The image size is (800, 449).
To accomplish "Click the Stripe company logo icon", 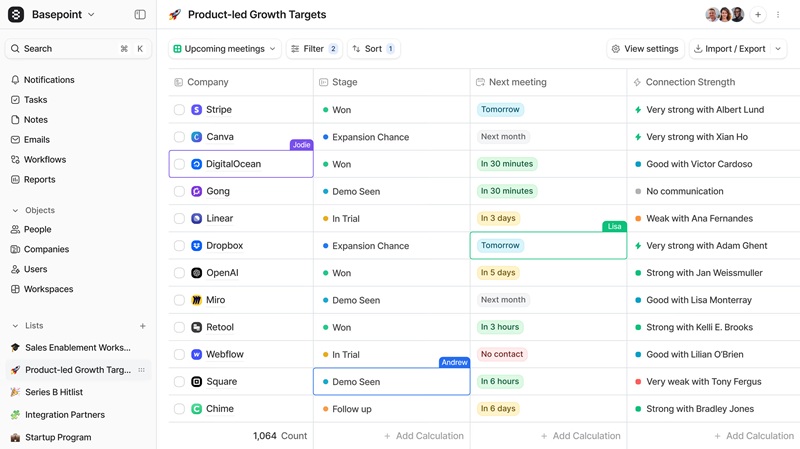I will pos(197,110).
